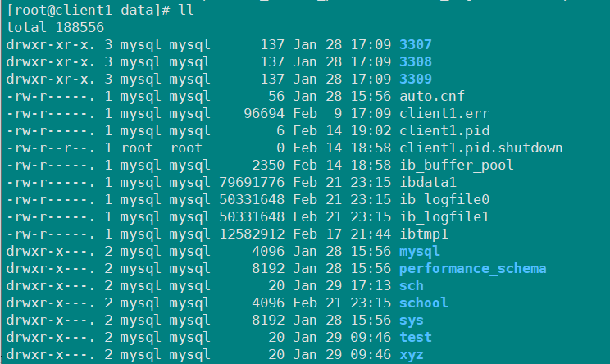Click the school directory name
610x364 pixels.
tap(424, 303)
